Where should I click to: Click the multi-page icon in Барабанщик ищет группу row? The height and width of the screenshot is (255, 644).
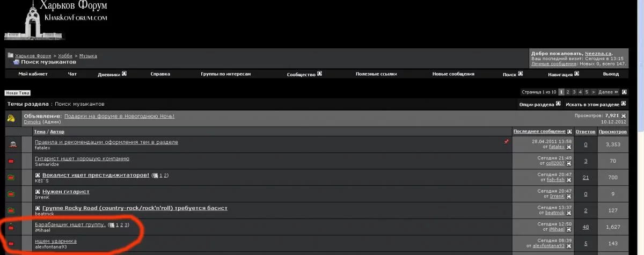click(x=112, y=225)
